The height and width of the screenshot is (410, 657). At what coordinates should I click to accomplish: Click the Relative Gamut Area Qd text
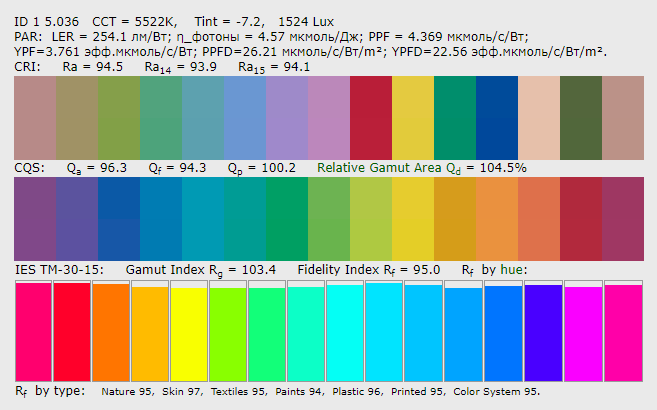pyautogui.click(x=421, y=168)
